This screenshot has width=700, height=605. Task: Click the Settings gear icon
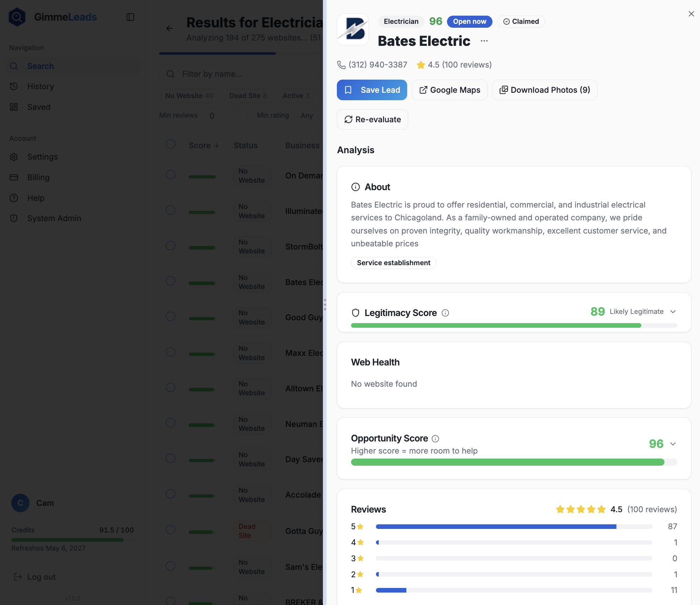[x=14, y=157]
